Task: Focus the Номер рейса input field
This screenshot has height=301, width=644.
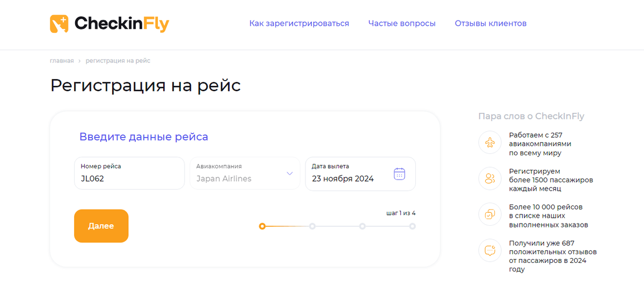Action: [129, 173]
